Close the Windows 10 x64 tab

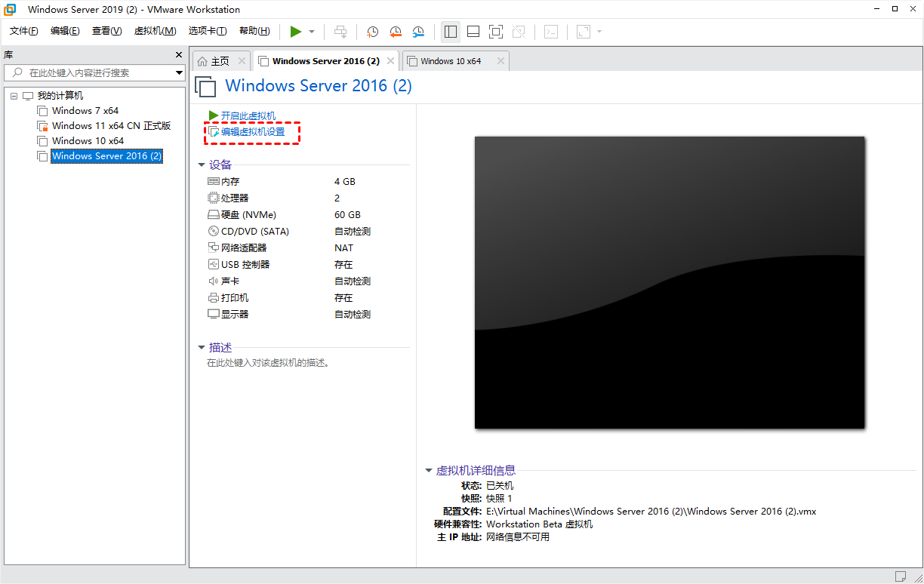pos(500,61)
